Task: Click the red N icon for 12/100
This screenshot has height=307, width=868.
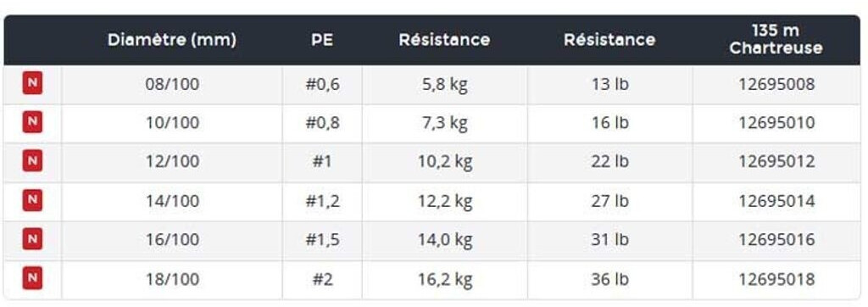Action: click(32, 161)
